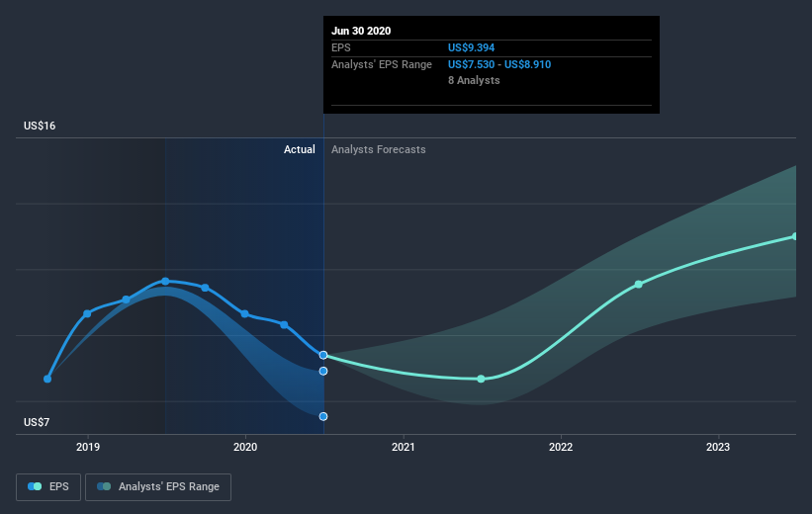Viewport: 812px width, 514px height.
Task: Toggle the Analysts' EPS Range legend button
Action: pyautogui.click(x=158, y=486)
